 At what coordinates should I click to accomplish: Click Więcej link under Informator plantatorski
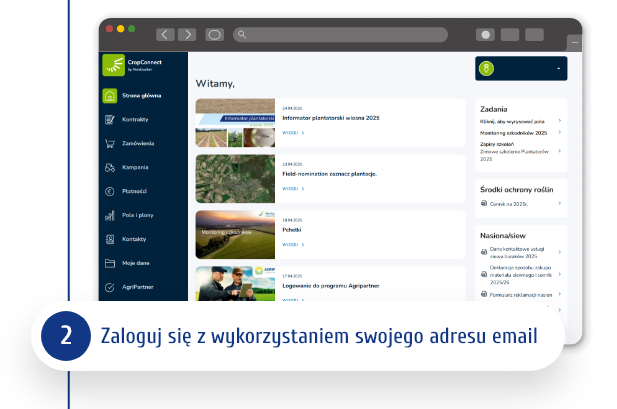(x=292, y=131)
